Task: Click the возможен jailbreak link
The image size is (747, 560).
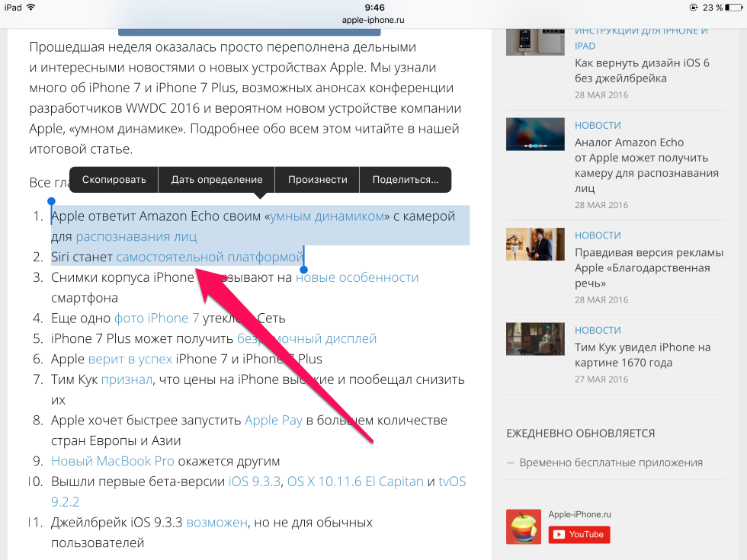Action: point(216,523)
